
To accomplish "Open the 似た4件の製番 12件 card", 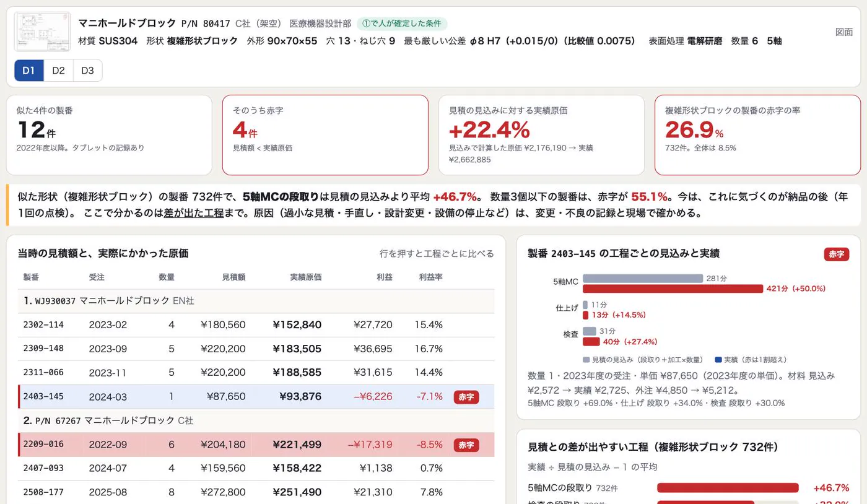I will [x=109, y=135].
